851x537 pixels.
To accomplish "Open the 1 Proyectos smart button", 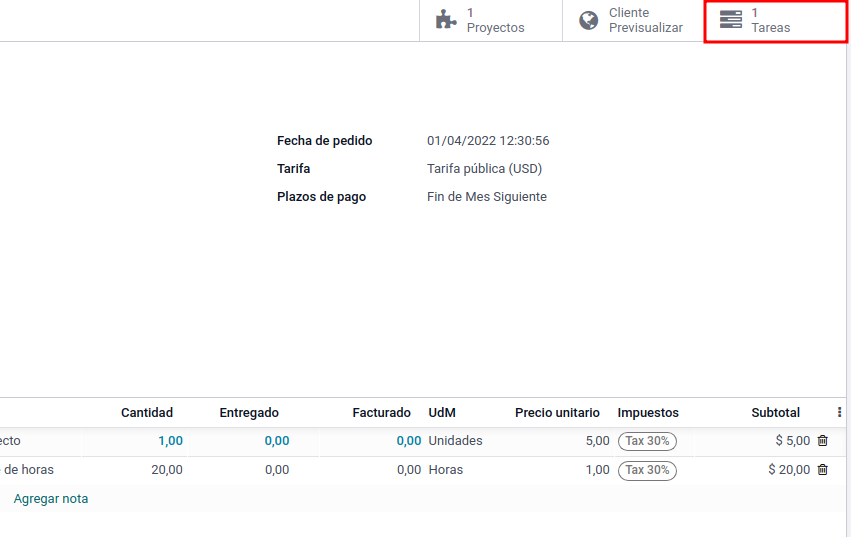I will click(490, 20).
